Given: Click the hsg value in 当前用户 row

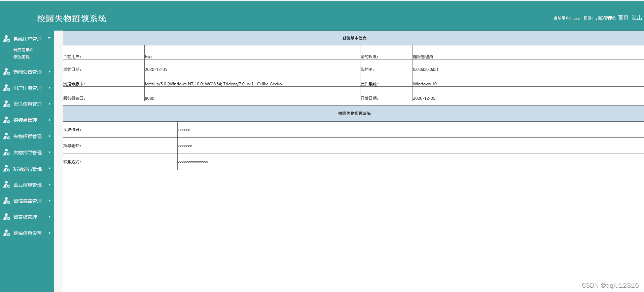Looking at the screenshot, I should [148, 57].
